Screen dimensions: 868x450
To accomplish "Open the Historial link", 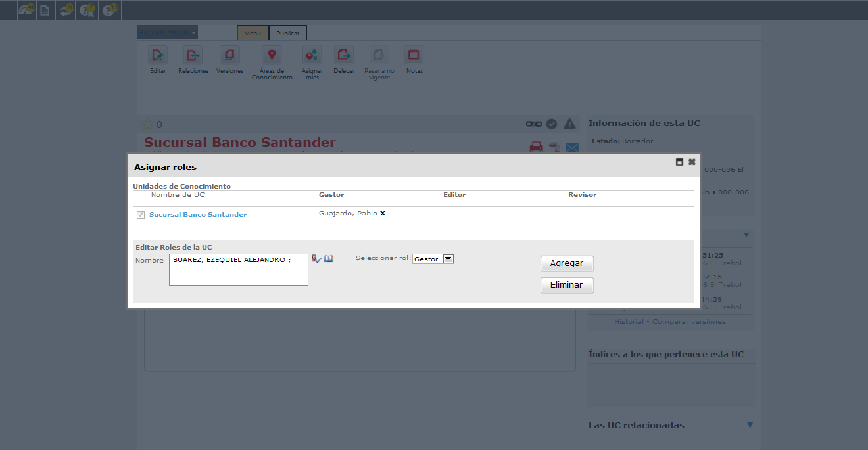I will (x=629, y=322).
